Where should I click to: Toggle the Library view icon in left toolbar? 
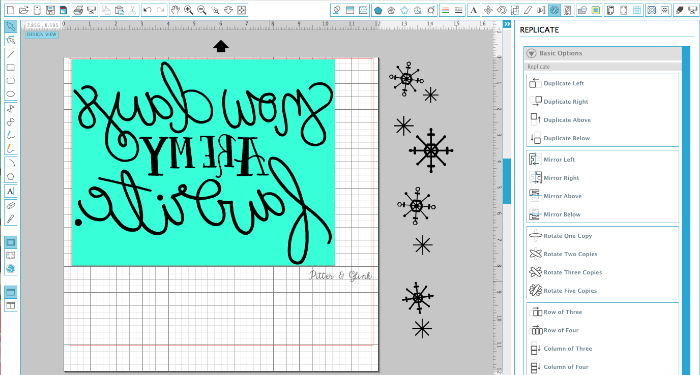pyautogui.click(x=11, y=255)
